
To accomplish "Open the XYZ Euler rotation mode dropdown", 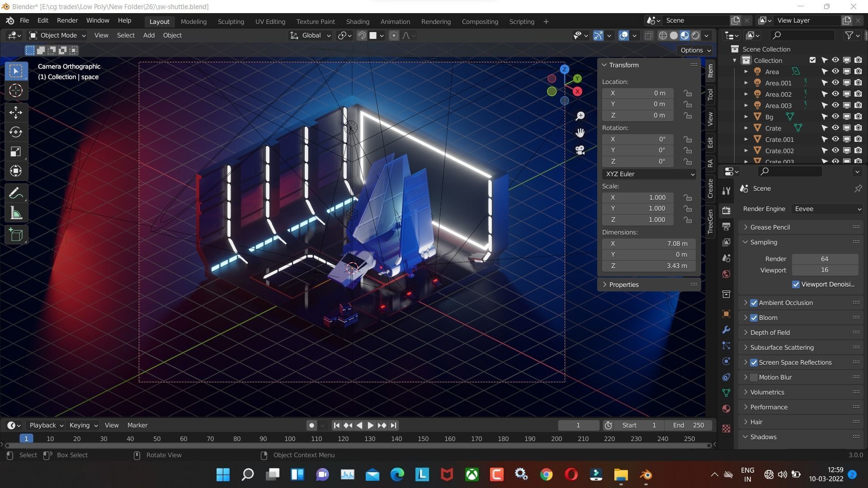I will (x=649, y=174).
